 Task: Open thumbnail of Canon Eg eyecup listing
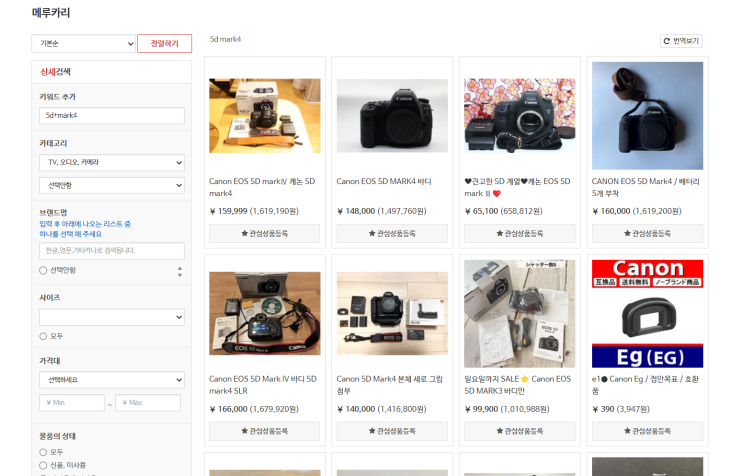click(647, 314)
